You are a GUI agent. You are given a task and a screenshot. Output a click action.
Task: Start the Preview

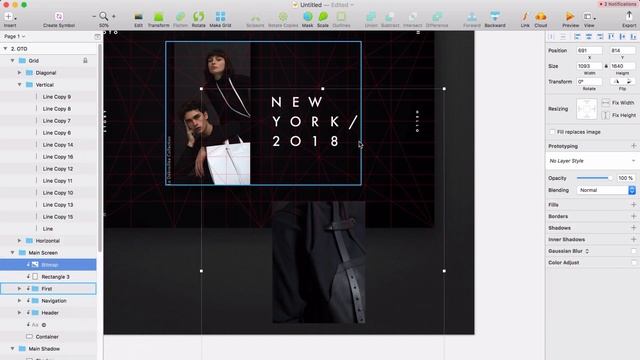tap(570, 19)
